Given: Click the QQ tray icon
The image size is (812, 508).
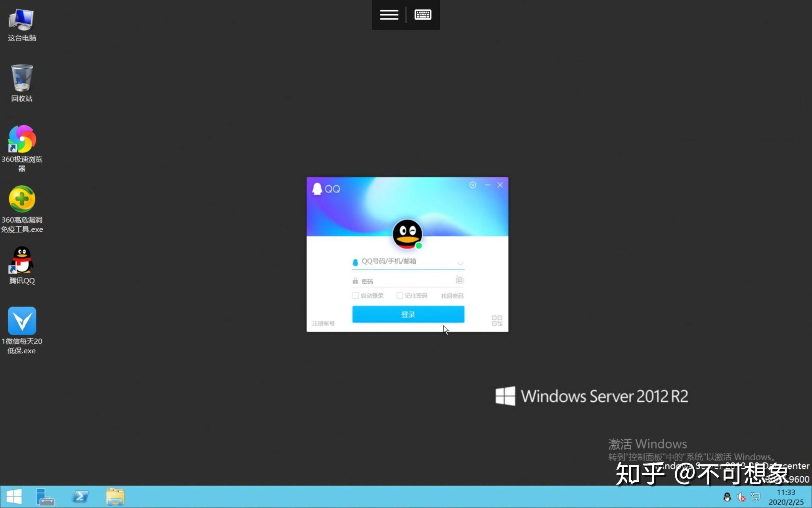Looking at the screenshot, I should tap(727, 497).
